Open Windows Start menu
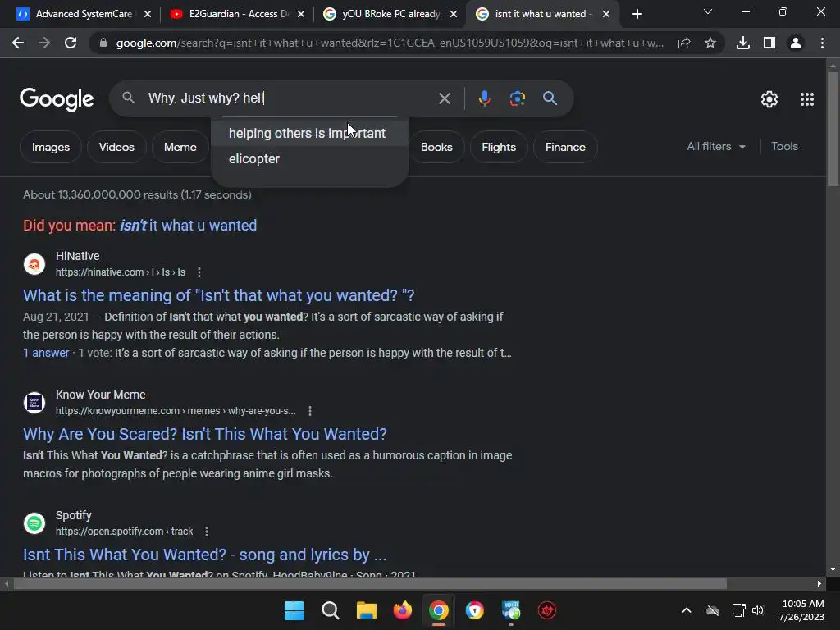 pos(294,610)
